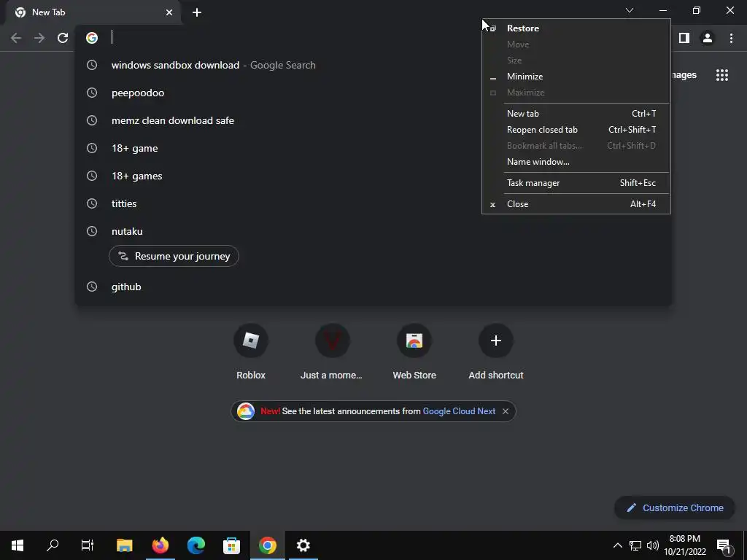Click the Customize Chrome button
Viewport: 747px width, 560px height.
[675, 507]
